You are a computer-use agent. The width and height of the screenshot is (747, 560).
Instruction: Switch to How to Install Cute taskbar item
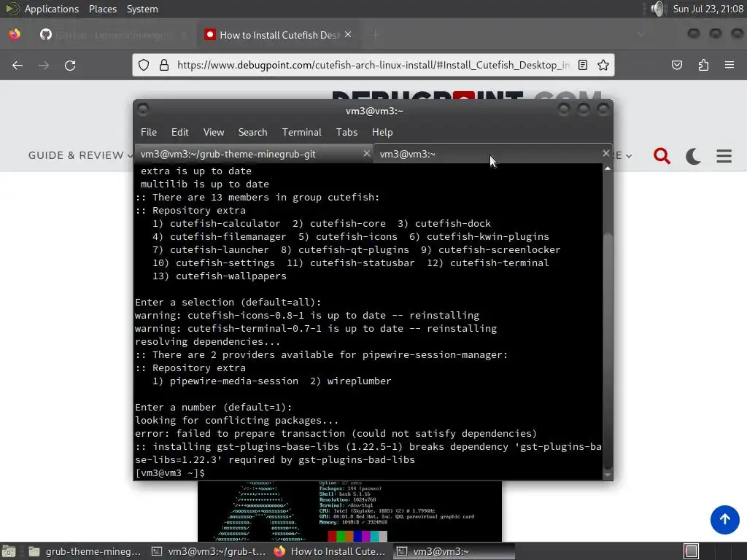[x=330, y=551]
